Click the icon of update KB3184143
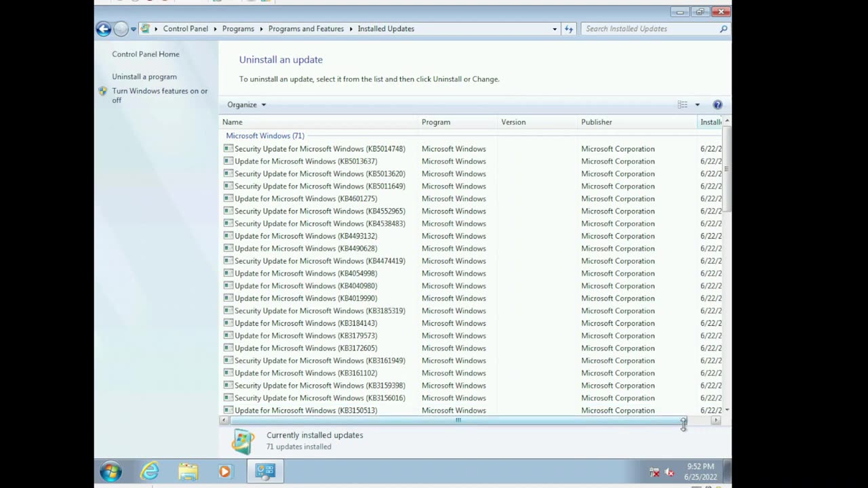868x488 pixels. click(x=229, y=323)
